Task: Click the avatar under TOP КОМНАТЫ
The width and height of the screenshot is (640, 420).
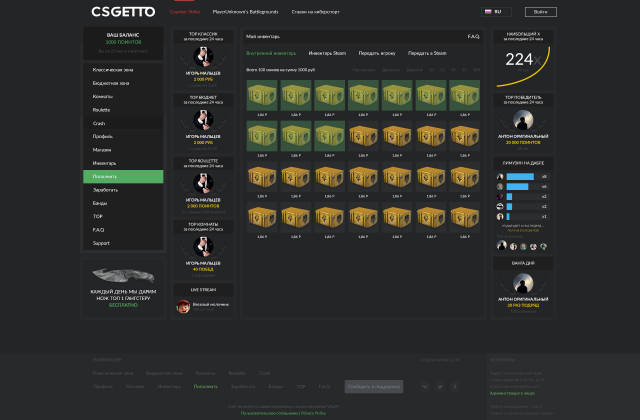Action: coord(203,246)
